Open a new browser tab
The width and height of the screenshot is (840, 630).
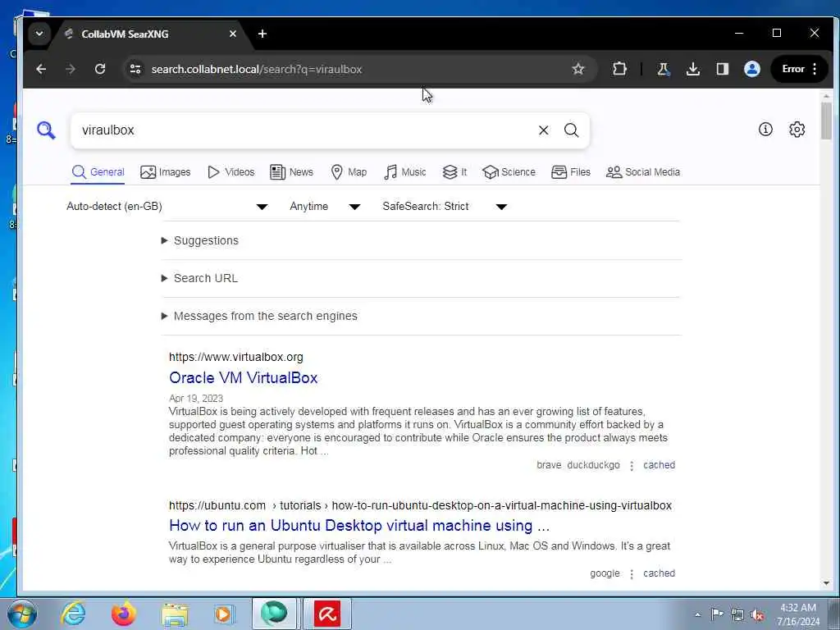click(x=262, y=34)
